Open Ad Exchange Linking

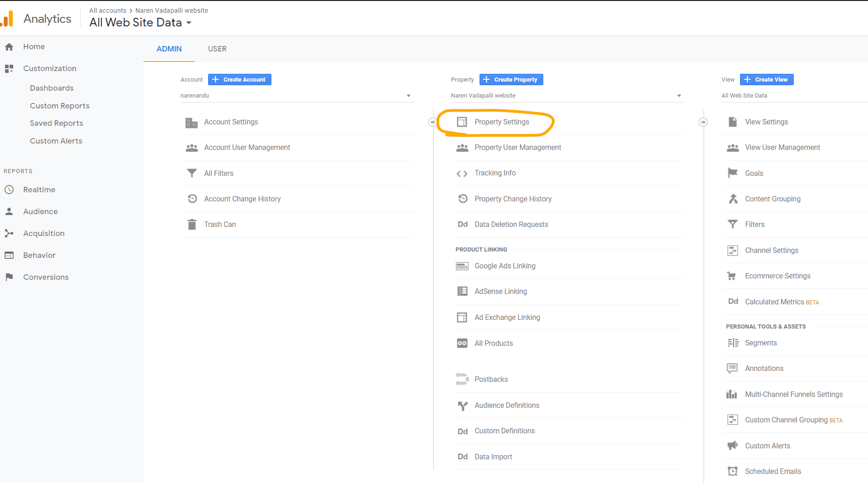507,317
